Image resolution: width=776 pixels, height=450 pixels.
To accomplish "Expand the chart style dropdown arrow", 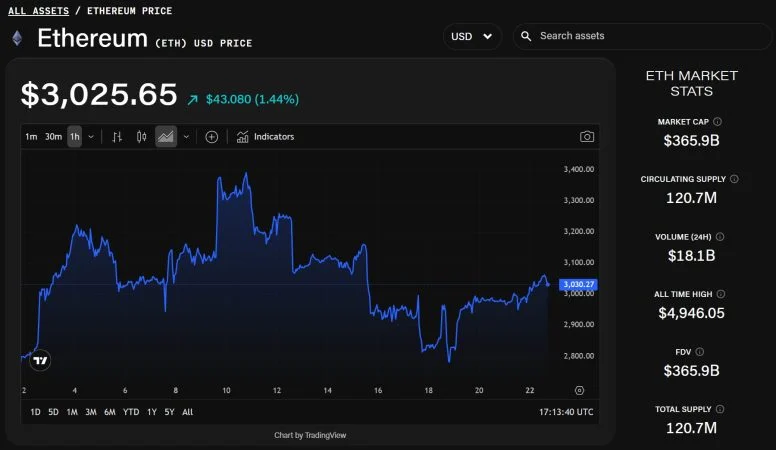I will [186, 137].
